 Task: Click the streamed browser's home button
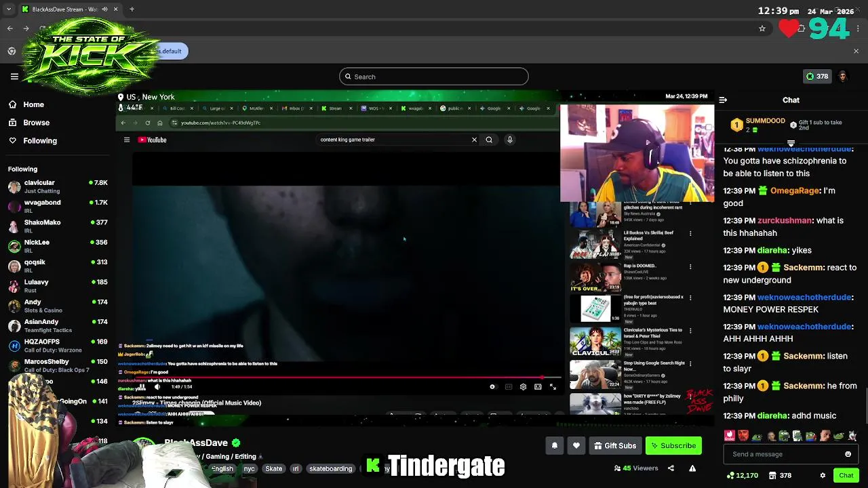click(x=159, y=123)
